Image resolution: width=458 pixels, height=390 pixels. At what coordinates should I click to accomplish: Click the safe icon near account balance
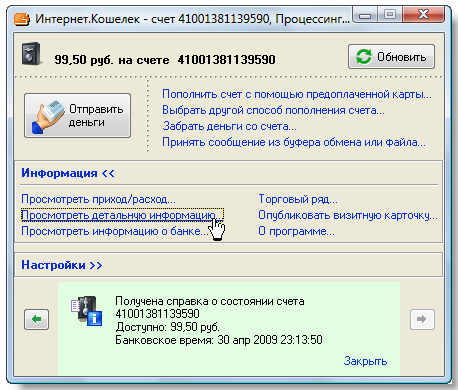(31, 54)
